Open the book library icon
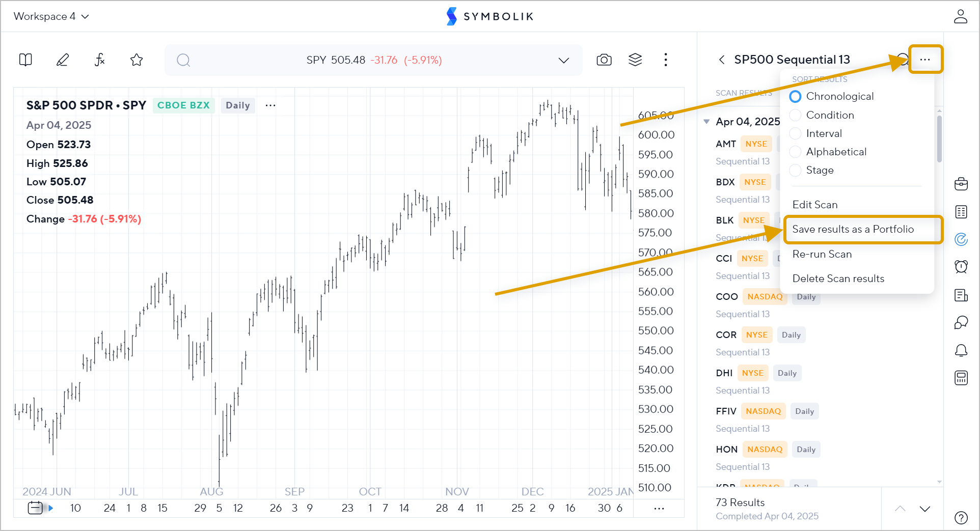 pyautogui.click(x=25, y=60)
